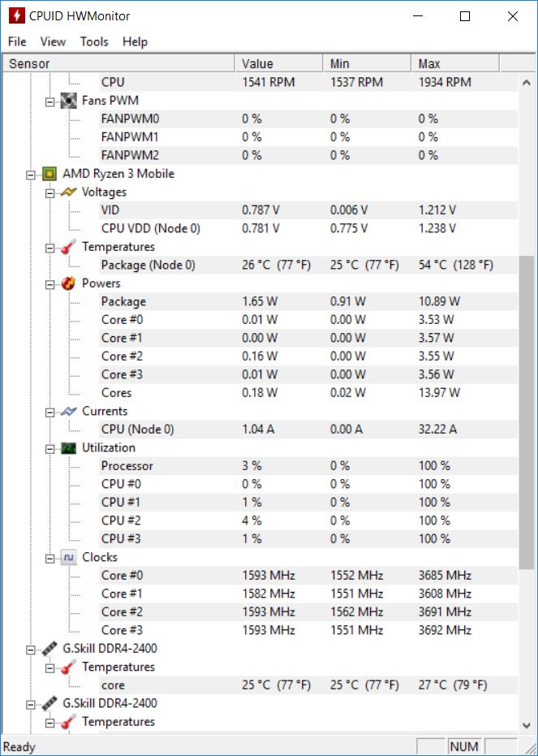Click the Currents wave icon
Image resolution: width=538 pixels, height=756 pixels.
point(69,412)
